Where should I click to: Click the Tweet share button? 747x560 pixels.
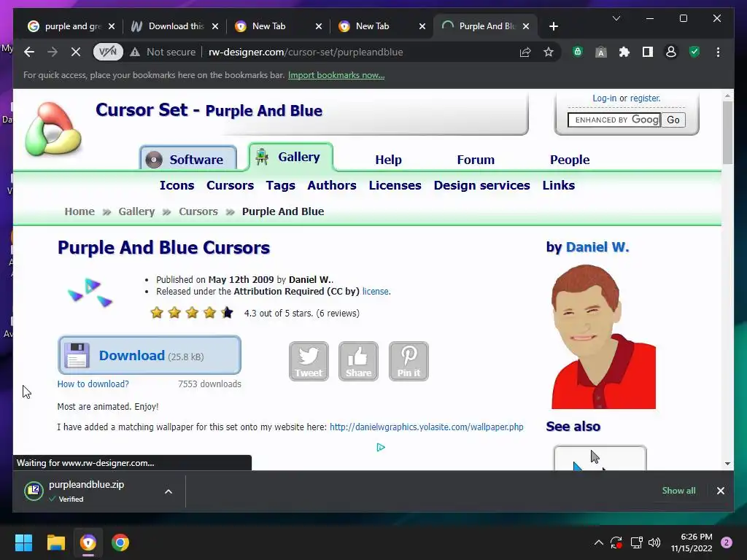[309, 361]
